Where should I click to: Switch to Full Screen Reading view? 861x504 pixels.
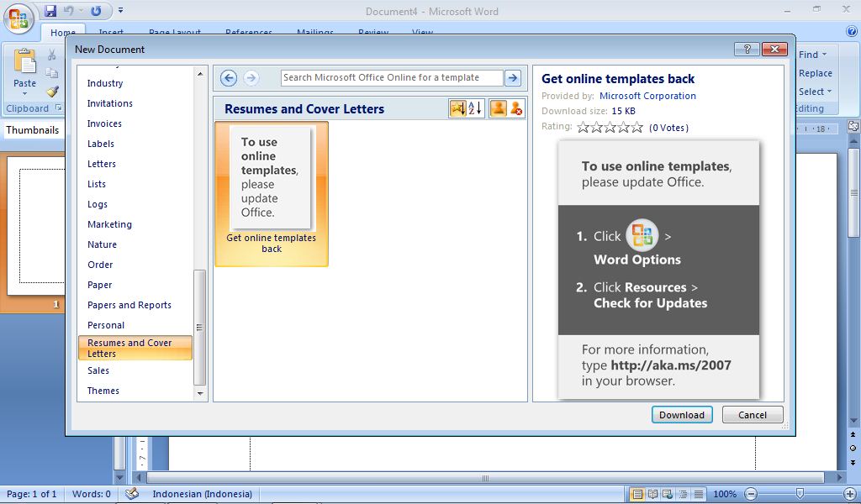[652, 494]
